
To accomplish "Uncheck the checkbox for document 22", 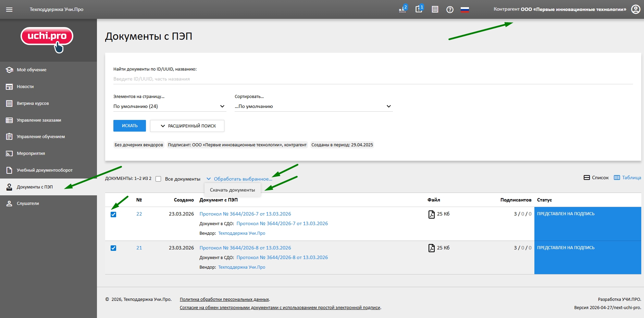I will (113, 215).
